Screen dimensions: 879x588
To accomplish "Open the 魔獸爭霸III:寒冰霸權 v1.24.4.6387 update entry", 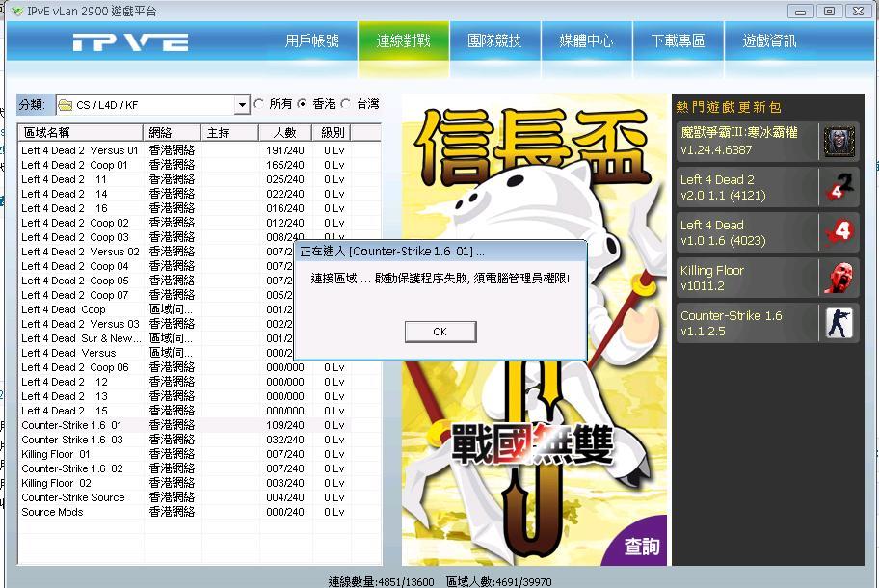I will tap(767, 142).
